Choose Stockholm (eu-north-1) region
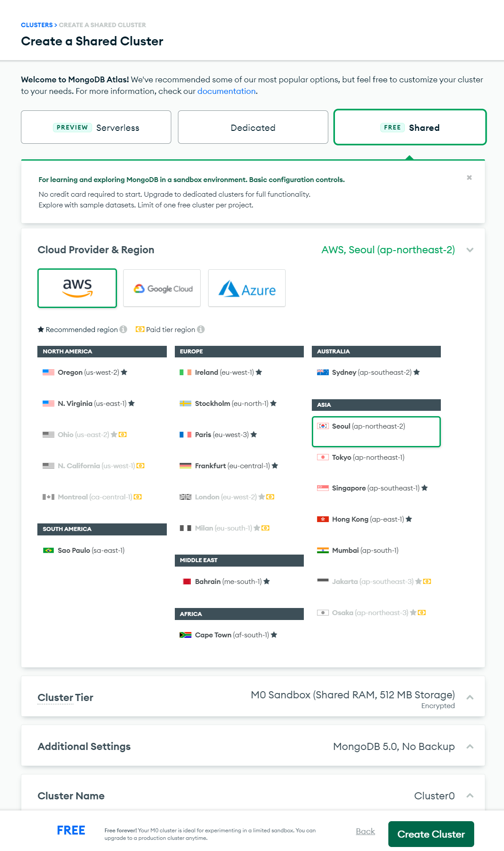504x851 pixels. [239, 404]
